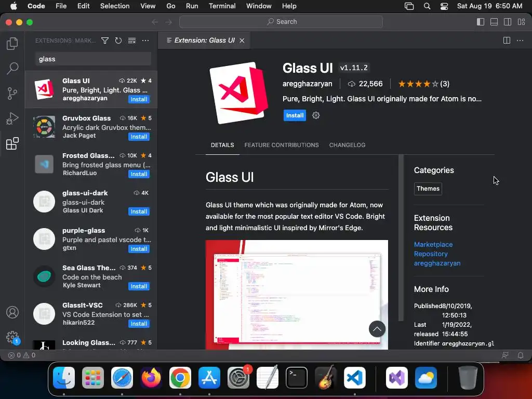Open the Repository resource link
532x399 pixels.
coord(431,254)
